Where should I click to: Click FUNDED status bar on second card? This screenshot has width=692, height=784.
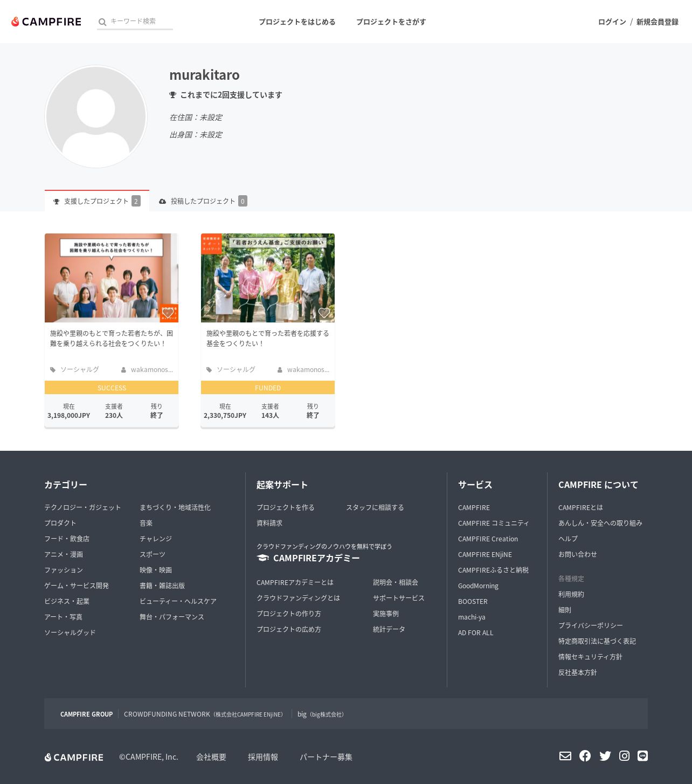[x=268, y=388]
